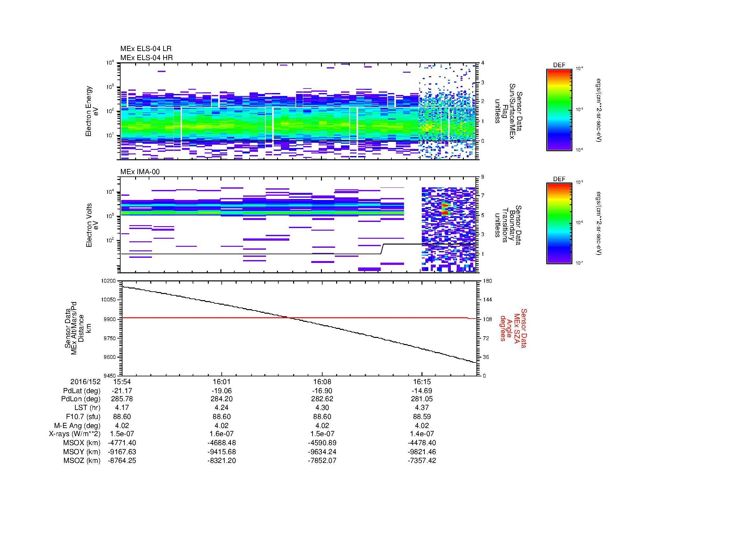Screen dimensions: 756x534
Task: Click the MSOX value '-4771.40'
Action: [x=122, y=443]
